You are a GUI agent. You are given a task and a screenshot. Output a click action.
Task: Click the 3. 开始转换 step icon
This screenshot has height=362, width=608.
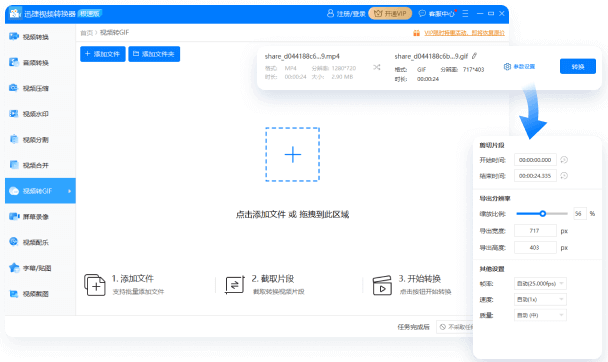point(382,286)
